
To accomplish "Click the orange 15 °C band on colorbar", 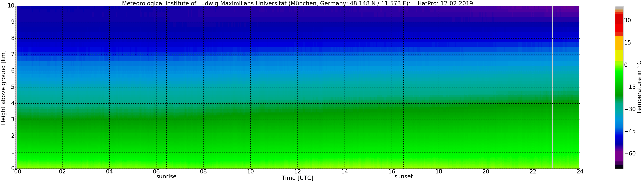I will (x=619, y=43).
